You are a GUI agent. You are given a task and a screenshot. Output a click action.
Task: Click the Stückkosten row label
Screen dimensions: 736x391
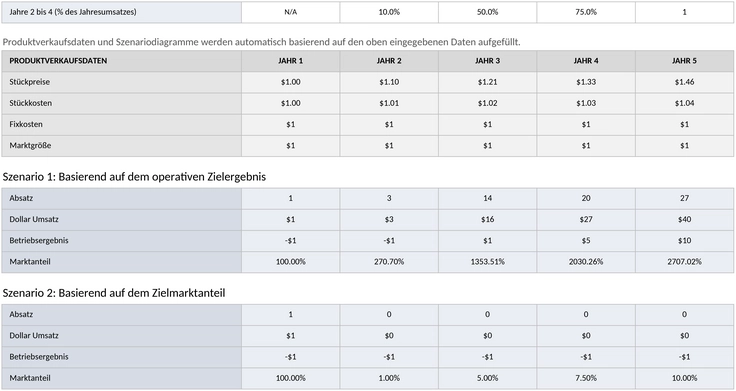[122, 103]
